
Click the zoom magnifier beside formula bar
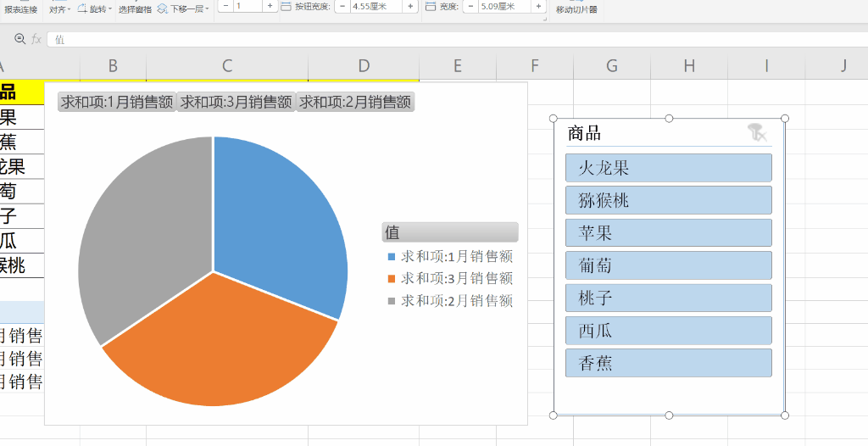click(x=20, y=39)
